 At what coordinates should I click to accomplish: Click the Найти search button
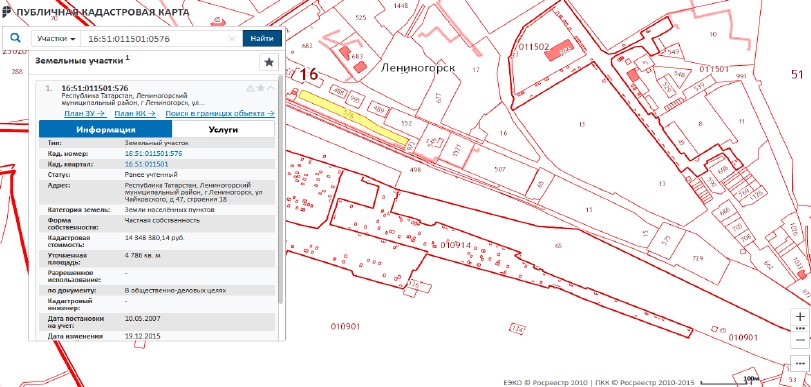[262, 39]
